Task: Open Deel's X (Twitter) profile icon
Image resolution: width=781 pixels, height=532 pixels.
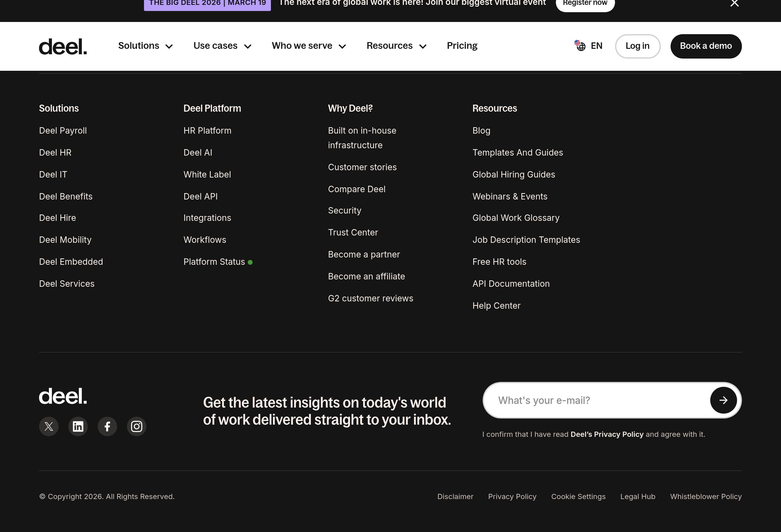Action: click(49, 426)
